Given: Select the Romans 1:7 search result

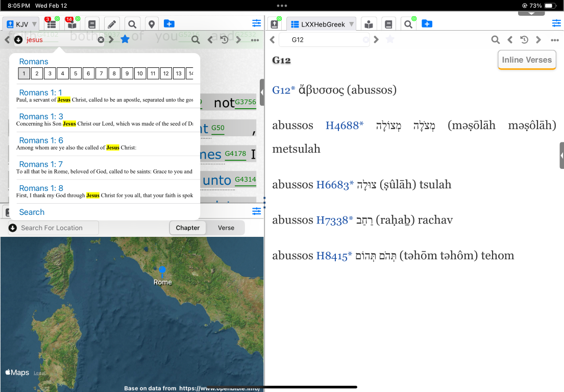Looking at the screenshot, I should click(x=41, y=164).
